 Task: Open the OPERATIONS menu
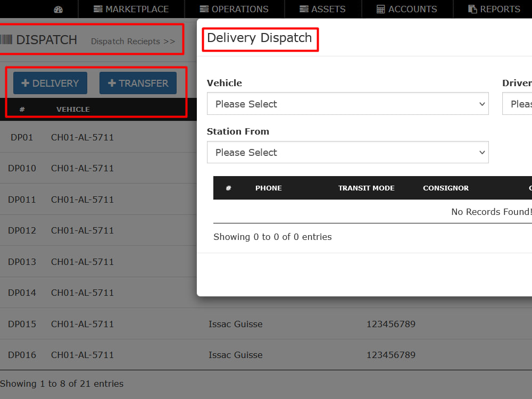(234, 9)
